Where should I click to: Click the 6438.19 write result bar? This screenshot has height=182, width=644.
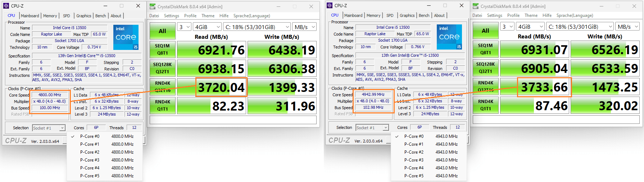[x=282, y=50]
